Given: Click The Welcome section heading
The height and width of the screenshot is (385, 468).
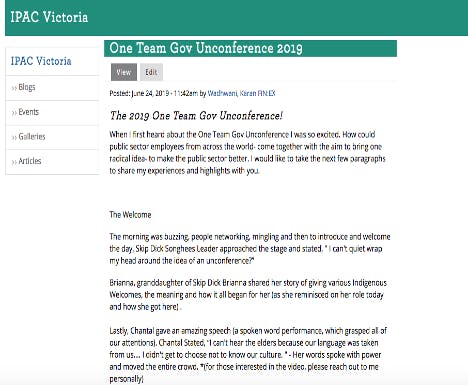Looking at the screenshot, I should (x=130, y=215).
